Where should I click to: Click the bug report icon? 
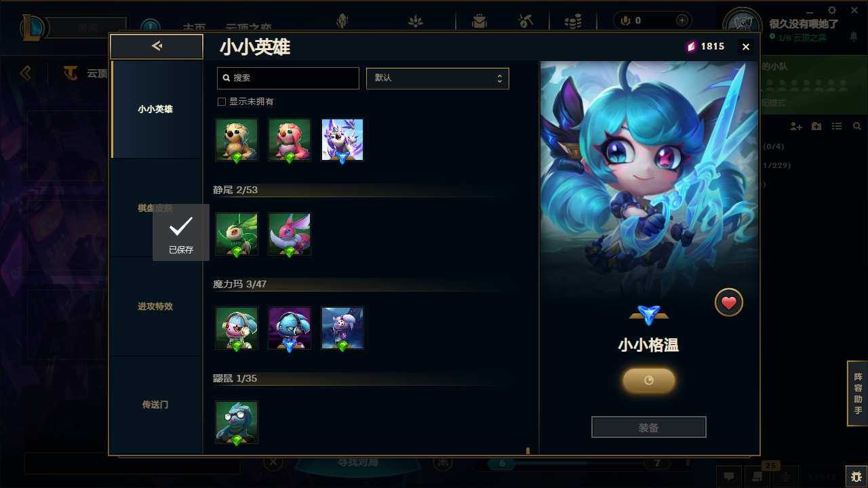(x=856, y=476)
